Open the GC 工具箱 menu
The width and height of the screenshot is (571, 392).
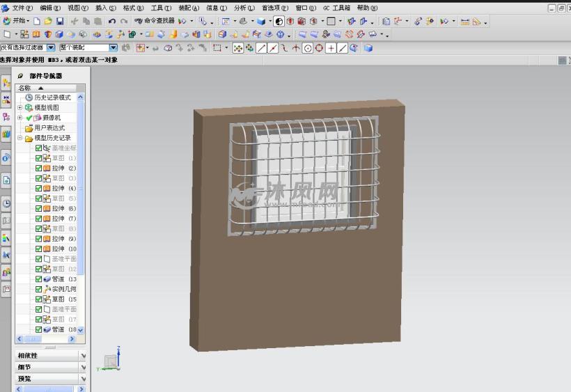coord(336,8)
